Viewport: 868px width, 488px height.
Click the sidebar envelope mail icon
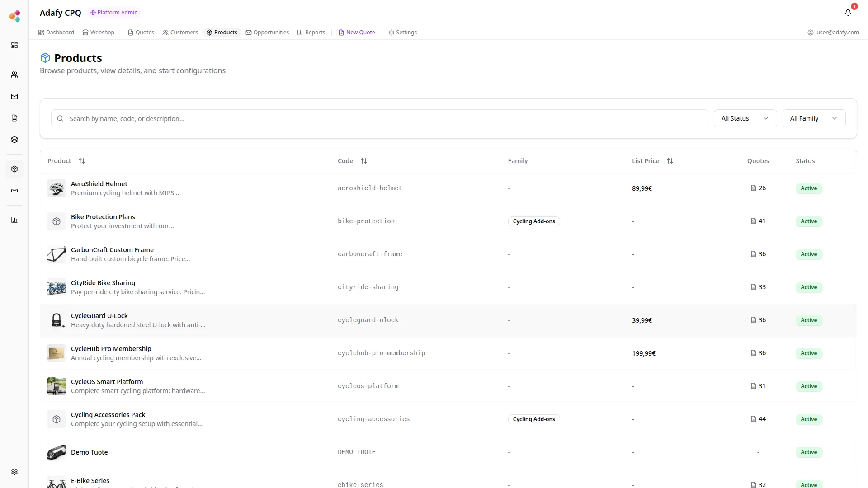[14, 96]
